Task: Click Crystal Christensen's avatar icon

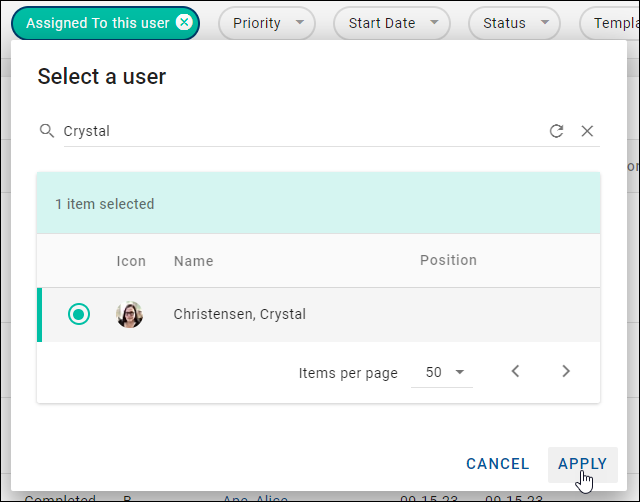Action: (130, 314)
